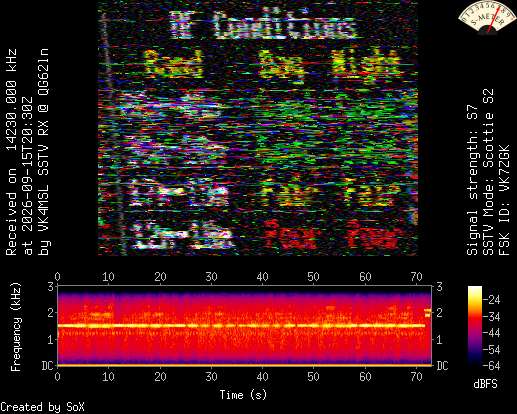
Task: Click the decoded SSTV image
Action: click(258, 128)
